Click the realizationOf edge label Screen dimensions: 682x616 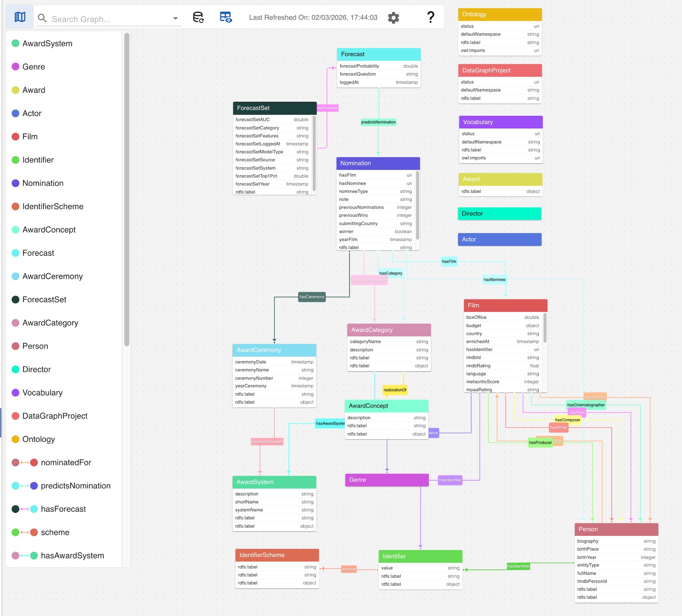tap(395, 389)
